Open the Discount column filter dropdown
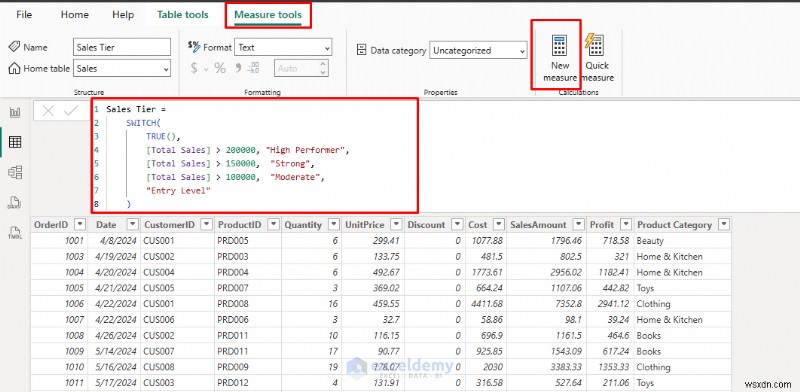This screenshot has height=392, width=800. coord(457,225)
